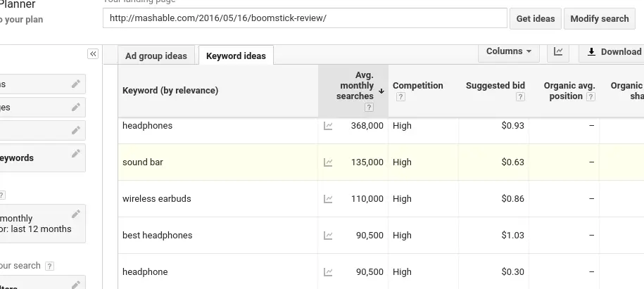Click the $0.86 suggested bid
The image size is (644, 289).
tap(512, 199)
